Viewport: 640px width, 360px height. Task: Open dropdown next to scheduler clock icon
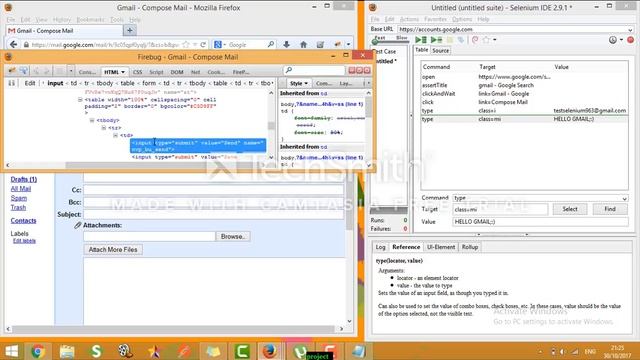pyautogui.click(x=621, y=40)
